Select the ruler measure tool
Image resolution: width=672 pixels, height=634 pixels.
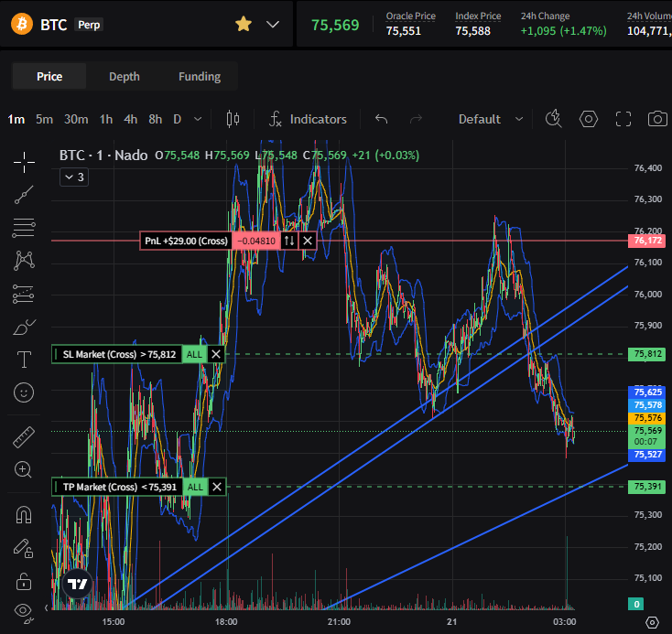(24, 437)
